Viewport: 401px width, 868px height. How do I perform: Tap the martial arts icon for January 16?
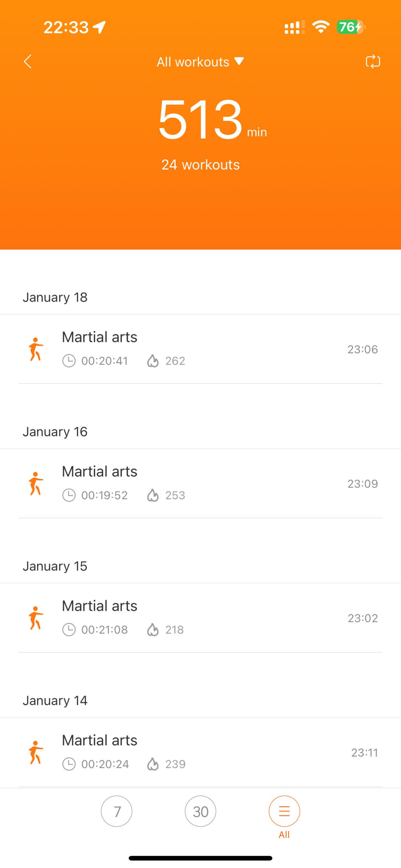[36, 483]
